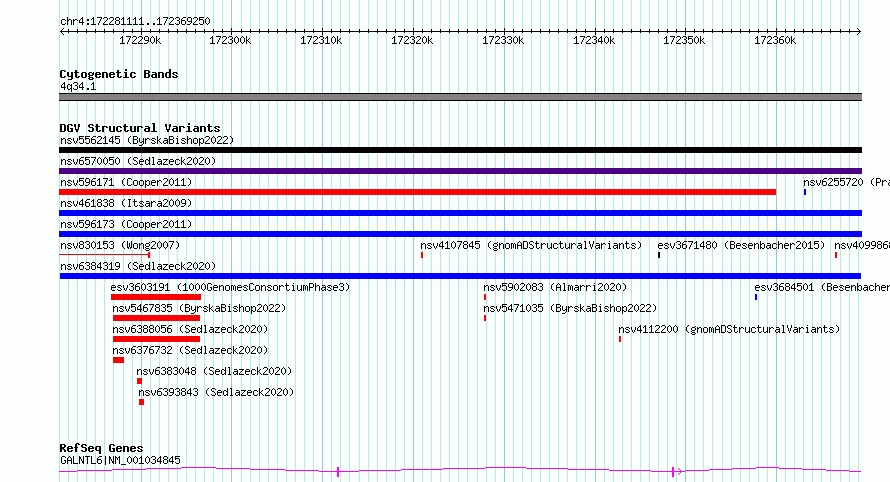
Task: Click the nsv5902083 (Almarri2020) label
Action: [x=555, y=287]
